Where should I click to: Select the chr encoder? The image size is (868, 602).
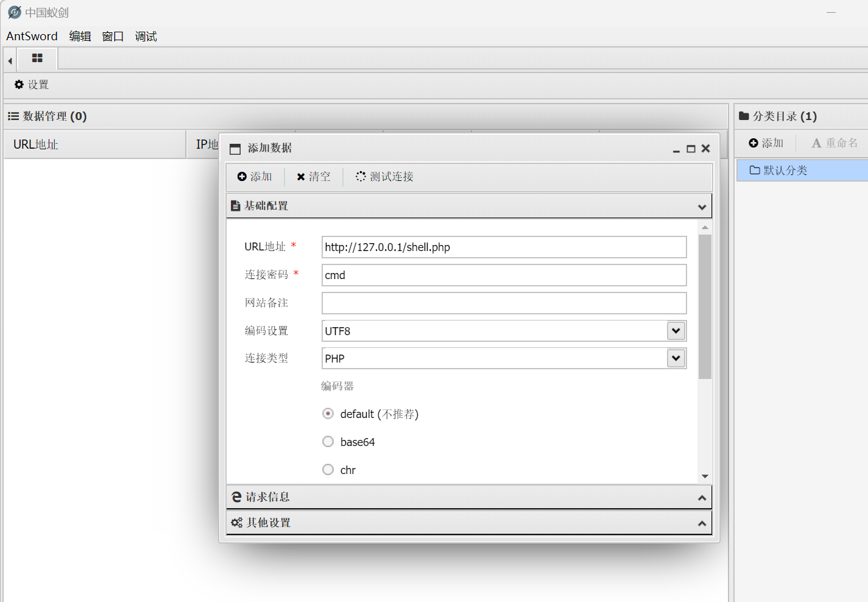(328, 470)
